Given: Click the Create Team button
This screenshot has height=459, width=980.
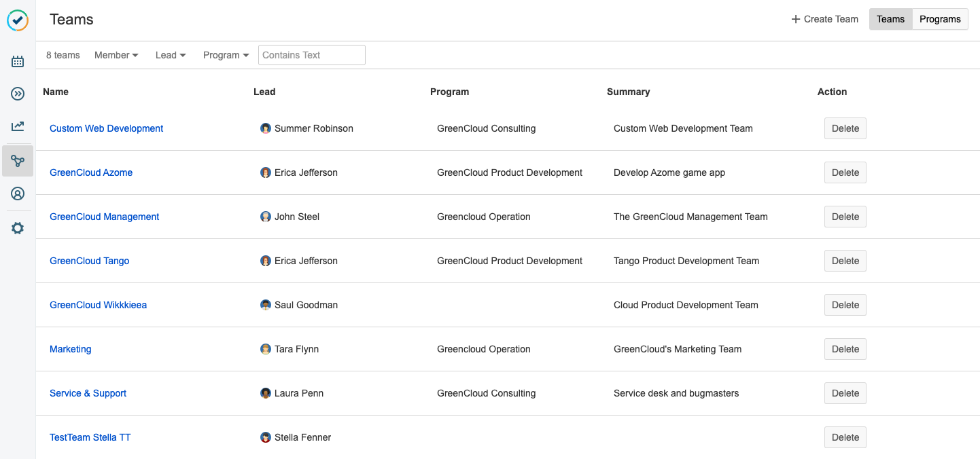Looking at the screenshot, I should 825,19.
